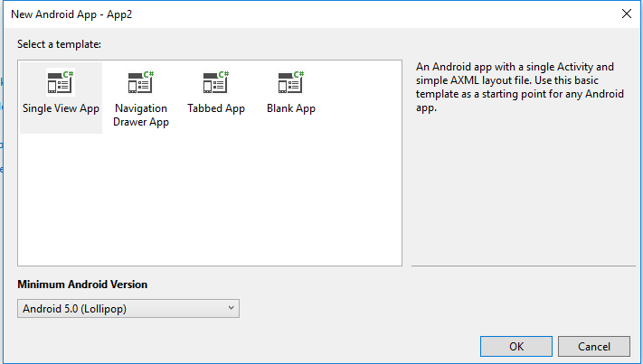Click the "Blank App" text label
The height and width of the screenshot is (364, 643).
point(291,108)
